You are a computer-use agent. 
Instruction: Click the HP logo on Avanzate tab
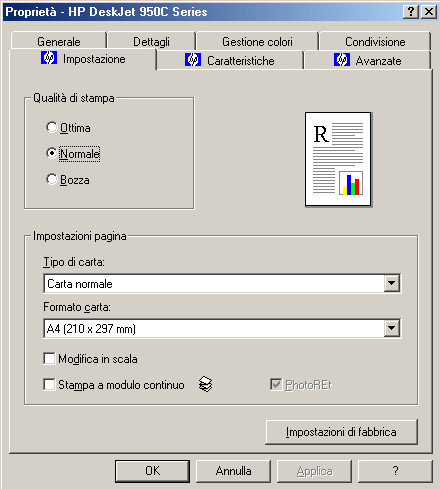tap(342, 60)
